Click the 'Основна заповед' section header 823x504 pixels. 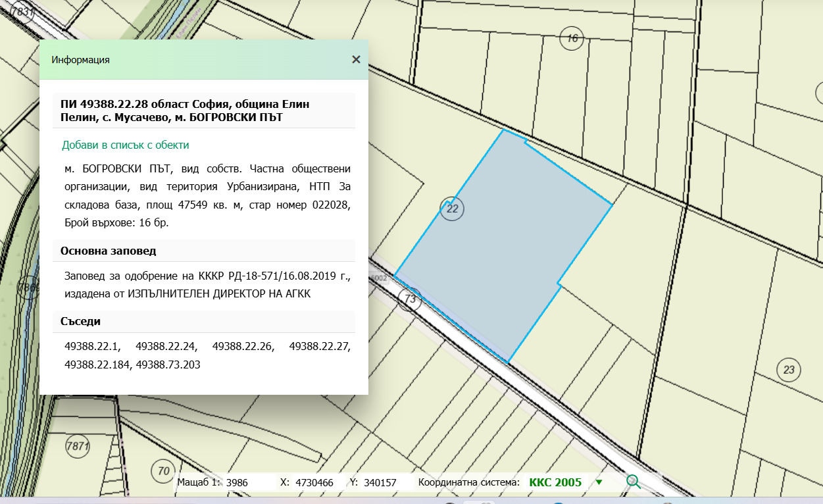point(108,251)
